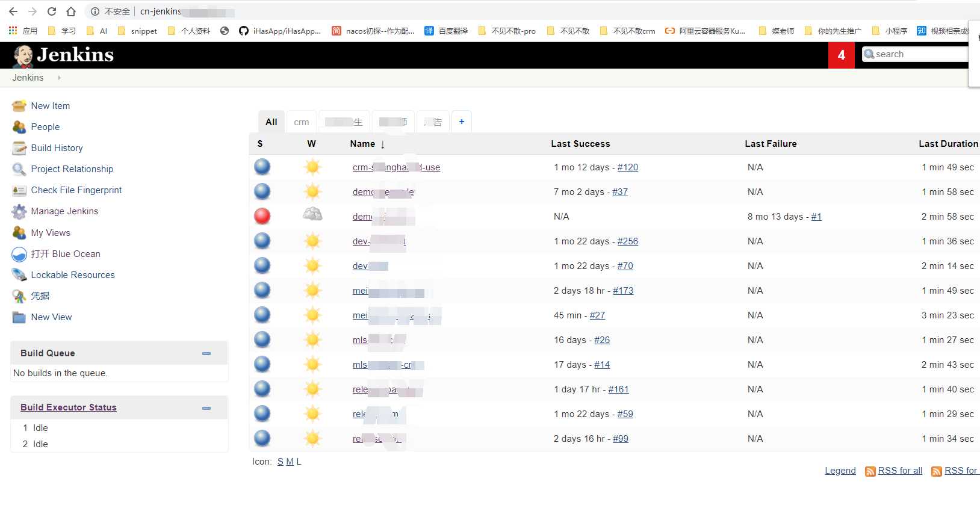Click the Blue Ocean icon
This screenshot has height=520, width=980.
[19, 254]
